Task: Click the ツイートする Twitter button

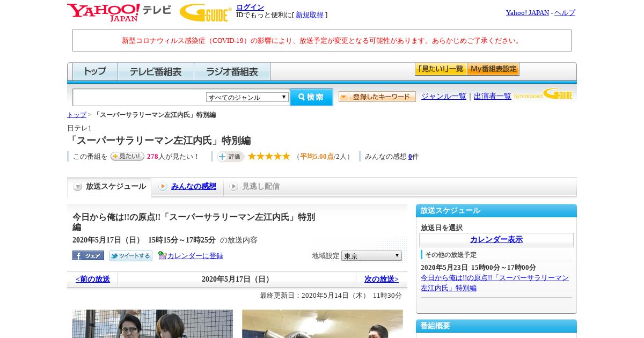Action: point(131,256)
